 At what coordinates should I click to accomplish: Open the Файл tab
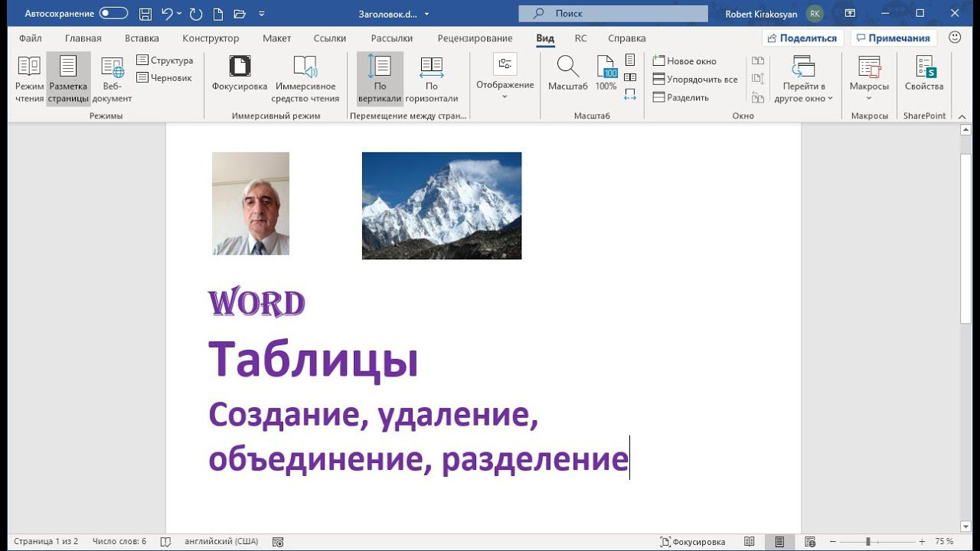[31, 38]
